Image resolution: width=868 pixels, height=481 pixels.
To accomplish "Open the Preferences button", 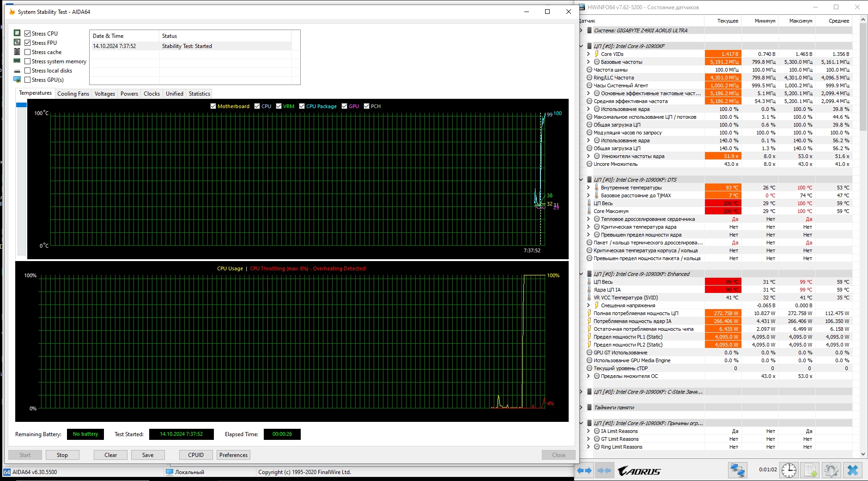I will coord(234,455).
